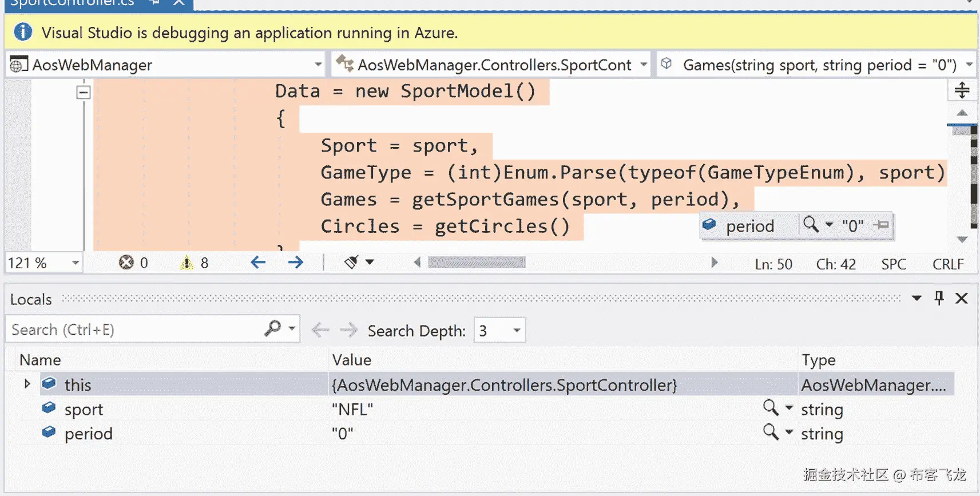
Task: Open the Locals window options dropdown
Action: [x=916, y=298]
